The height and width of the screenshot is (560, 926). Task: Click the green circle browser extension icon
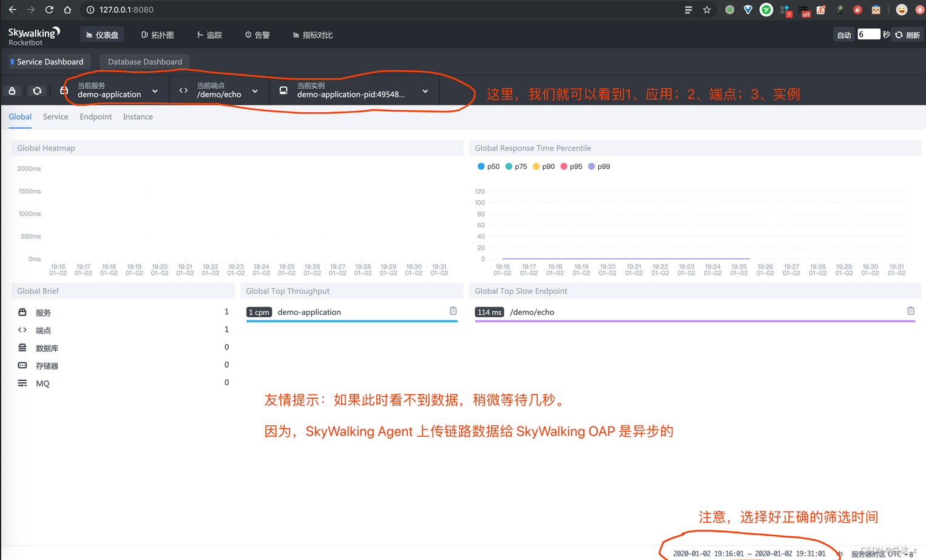tap(729, 10)
